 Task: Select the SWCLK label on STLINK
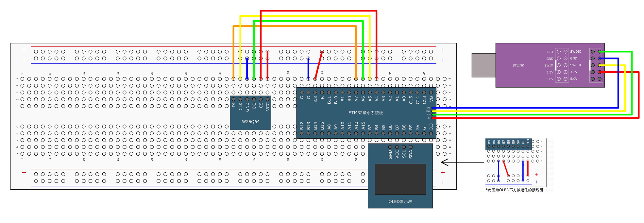pyautogui.click(x=576, y=65)
